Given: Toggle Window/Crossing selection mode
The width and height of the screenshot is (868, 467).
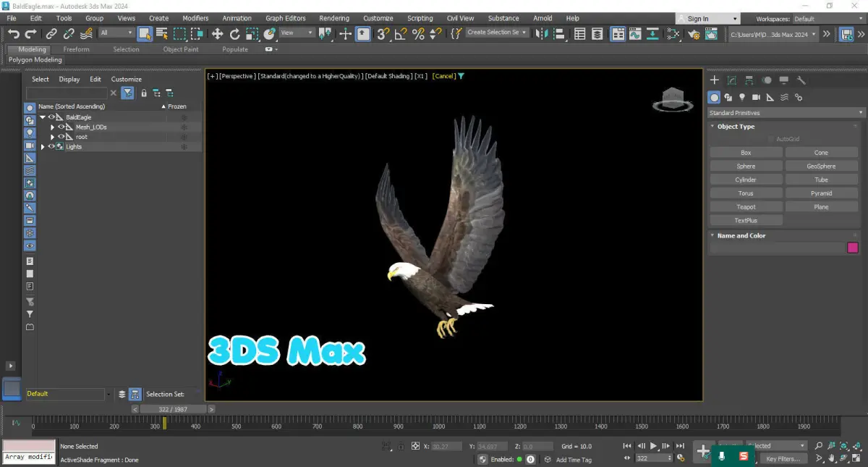Looking at the screenshot, I should click(x=197, y=33).
